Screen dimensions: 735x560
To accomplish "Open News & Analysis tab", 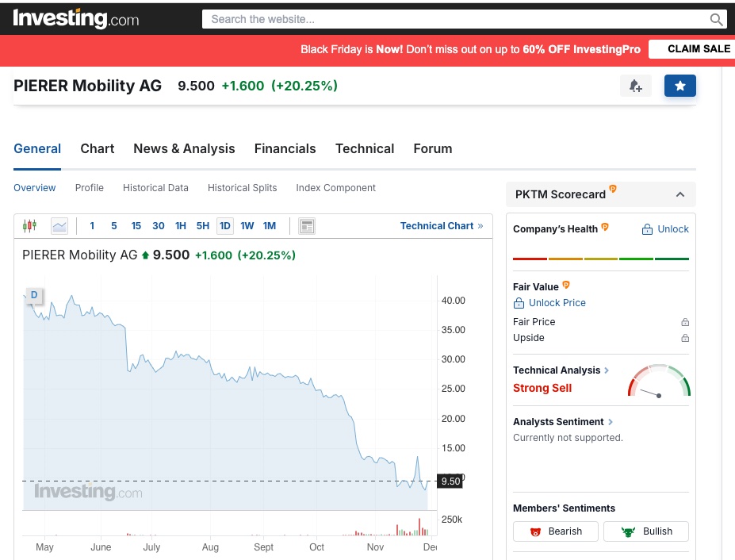I will point(184,148).
